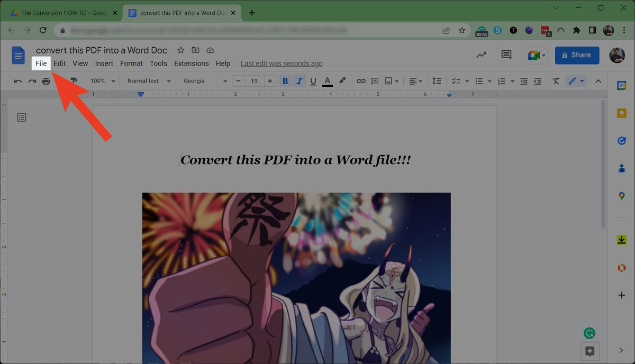
Task: Open the Help menu
Action: tap(223, 63)
